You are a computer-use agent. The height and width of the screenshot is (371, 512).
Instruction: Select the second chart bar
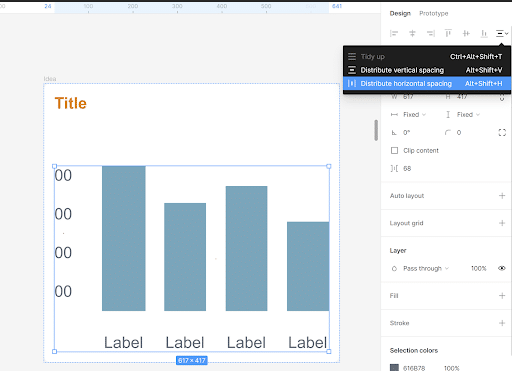[x=185, y=257]
